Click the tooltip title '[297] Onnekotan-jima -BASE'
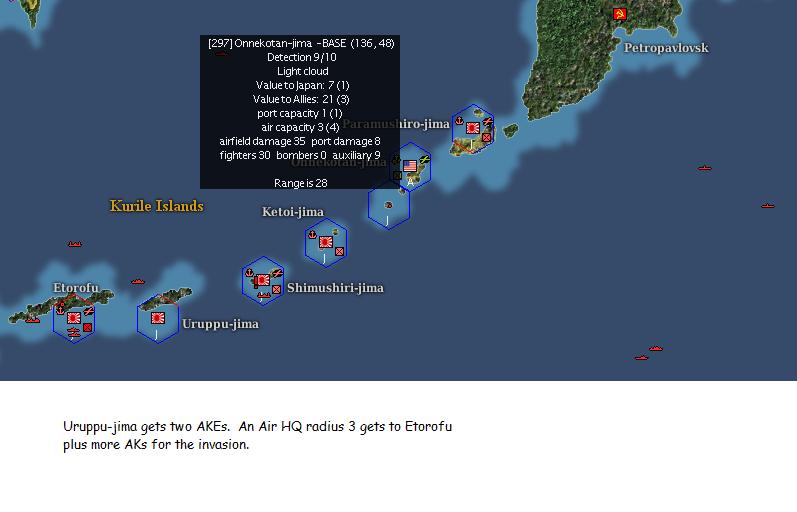This screenshot has width=797, height=512. point(278,43)
